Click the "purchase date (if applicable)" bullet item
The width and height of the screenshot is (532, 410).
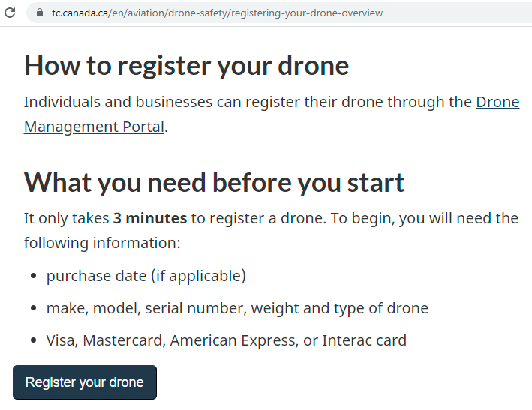point(146,276)
